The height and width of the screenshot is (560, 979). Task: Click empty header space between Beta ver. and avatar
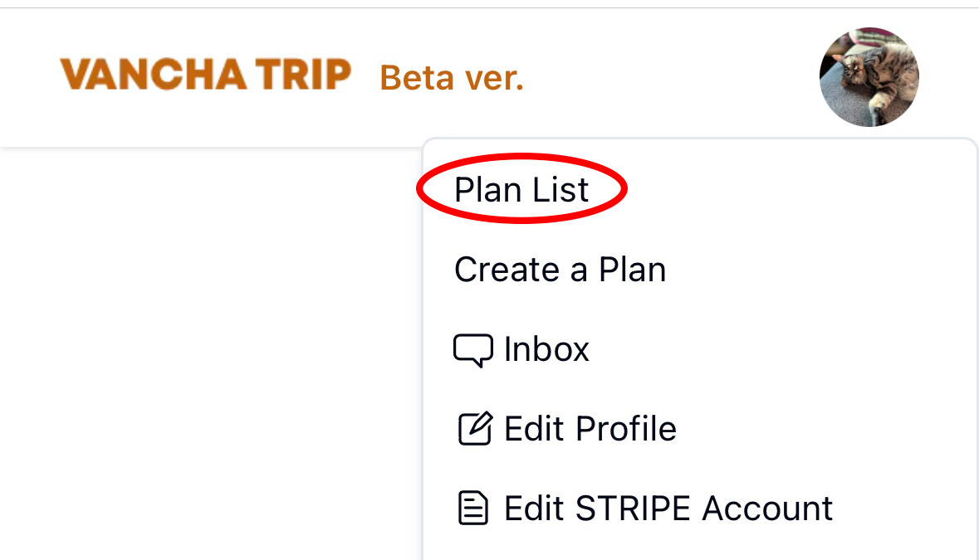click(x=673, y=76)
